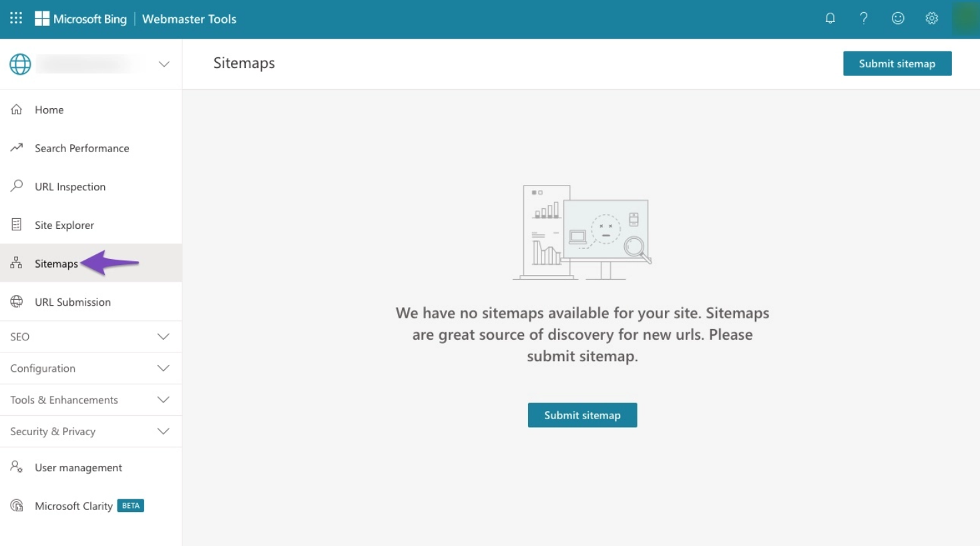This screenshot has height=546, width=980.
Task: Open the site selector dropdown
Action: [164, 63]
